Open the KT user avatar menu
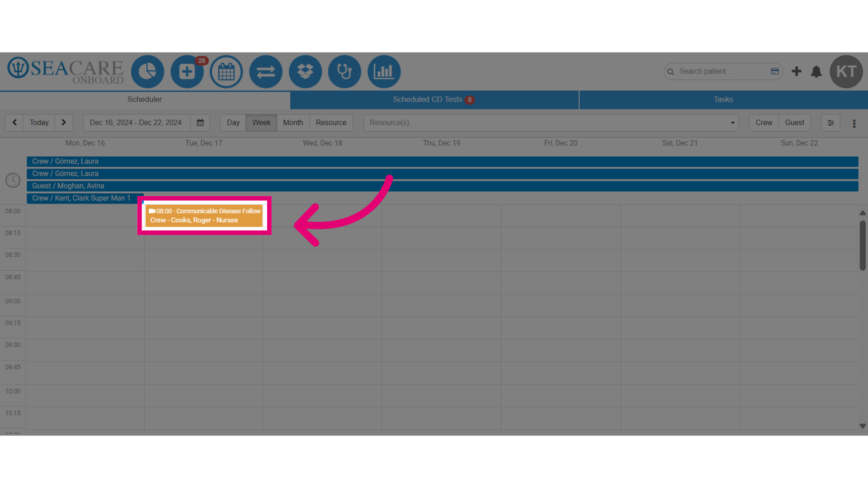Screen dimensions: 868x488 846,71
